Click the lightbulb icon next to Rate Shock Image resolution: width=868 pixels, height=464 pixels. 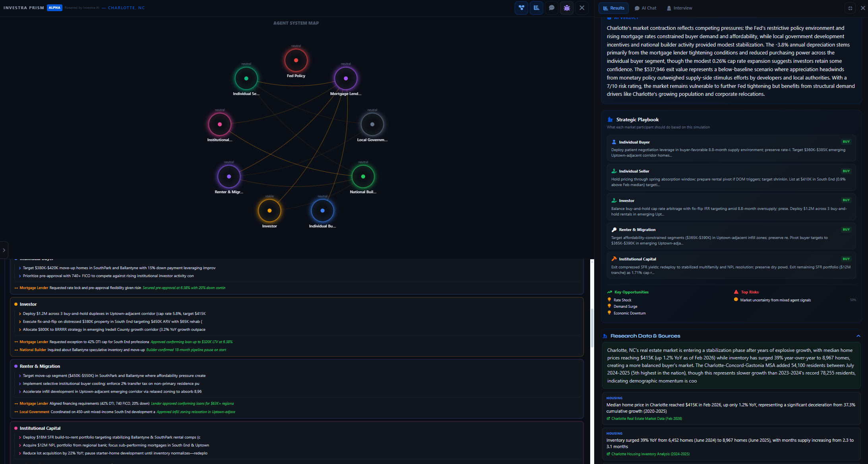click(x=609, y=299)
